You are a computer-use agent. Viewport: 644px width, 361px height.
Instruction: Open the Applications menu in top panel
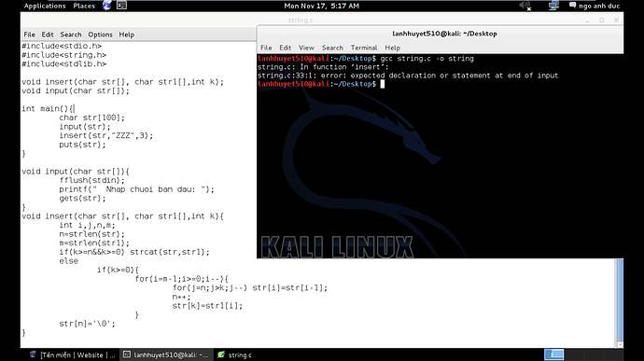click(x=45, y=6)
